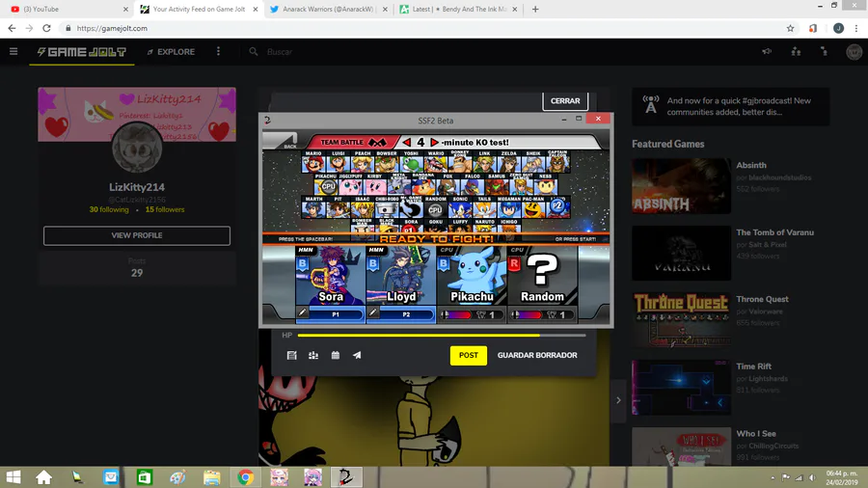Image resolution: width=868 pixels, height=488 pixels.
Task: Switch to the Bendy And The Ink tab
Action: 459,9
